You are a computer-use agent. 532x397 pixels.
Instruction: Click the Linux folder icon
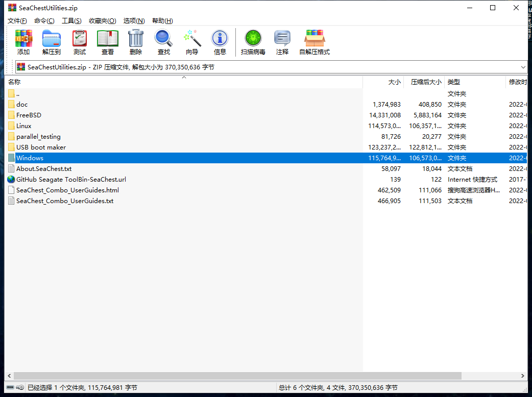(x=11, y=126)
